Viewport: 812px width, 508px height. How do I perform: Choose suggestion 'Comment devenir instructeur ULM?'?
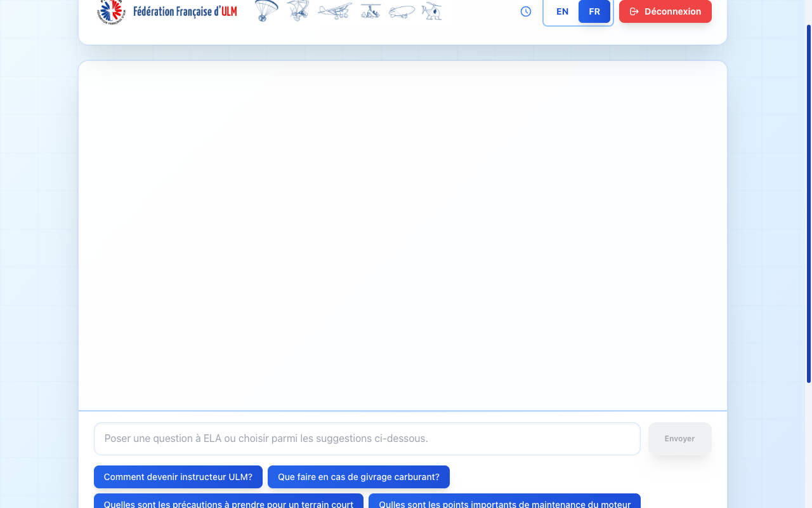[x=178, y=477]
